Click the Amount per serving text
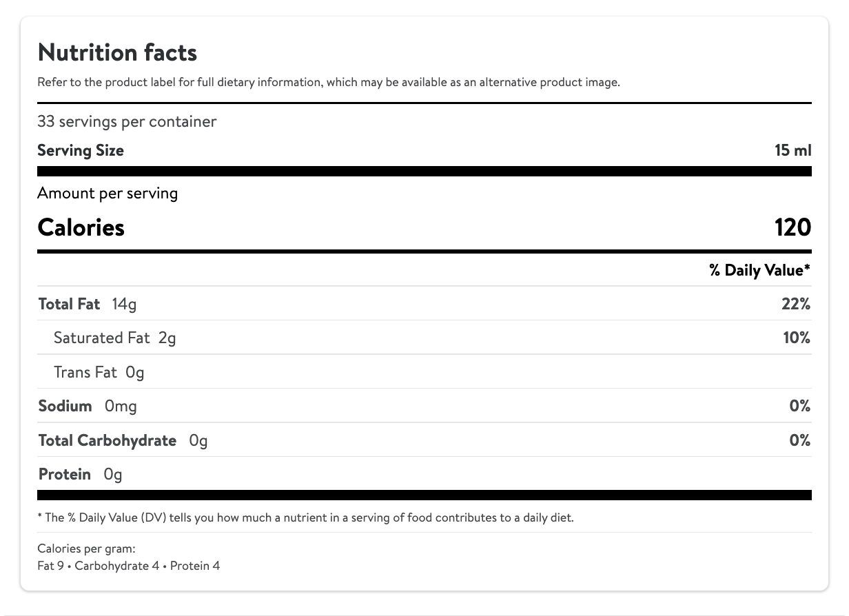This screenshot has width=849, height=616. (x=108, y=193)
